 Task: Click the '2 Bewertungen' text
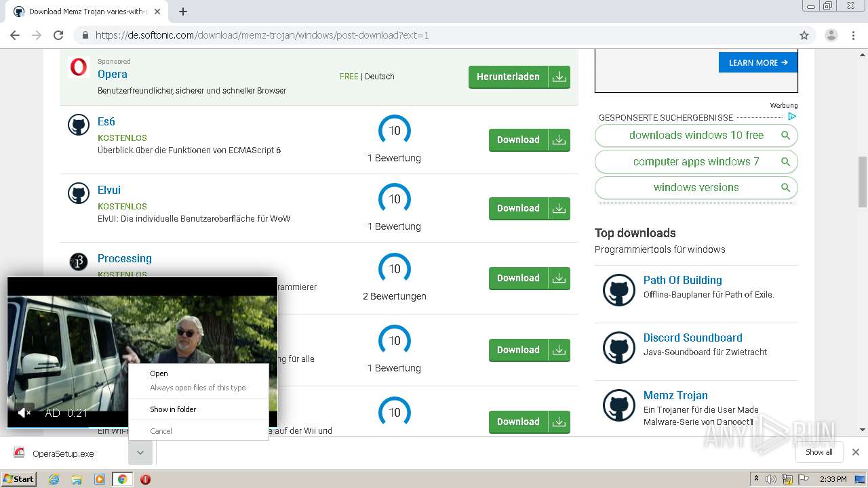coord(395,296)
